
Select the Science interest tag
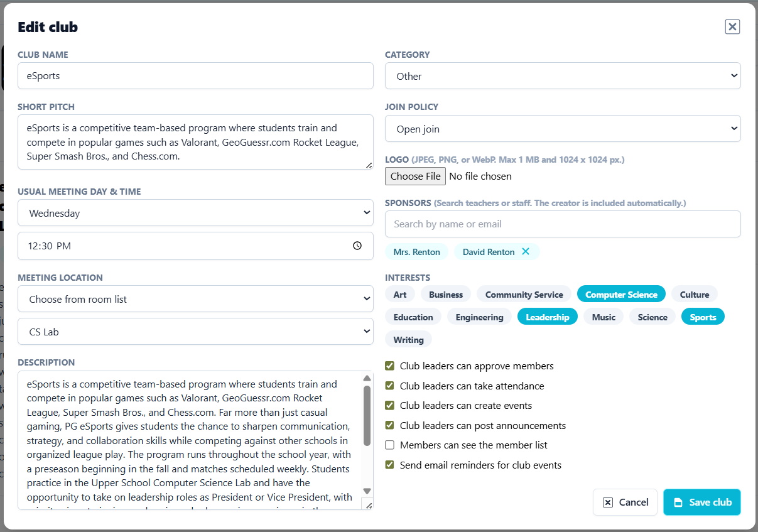click(x=652, y=317)
